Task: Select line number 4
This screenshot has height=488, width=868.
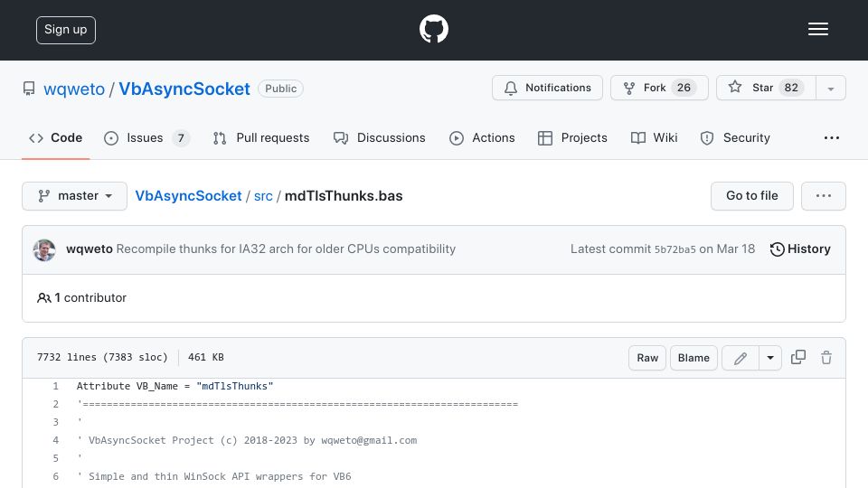Action: [x=55, y=440]
